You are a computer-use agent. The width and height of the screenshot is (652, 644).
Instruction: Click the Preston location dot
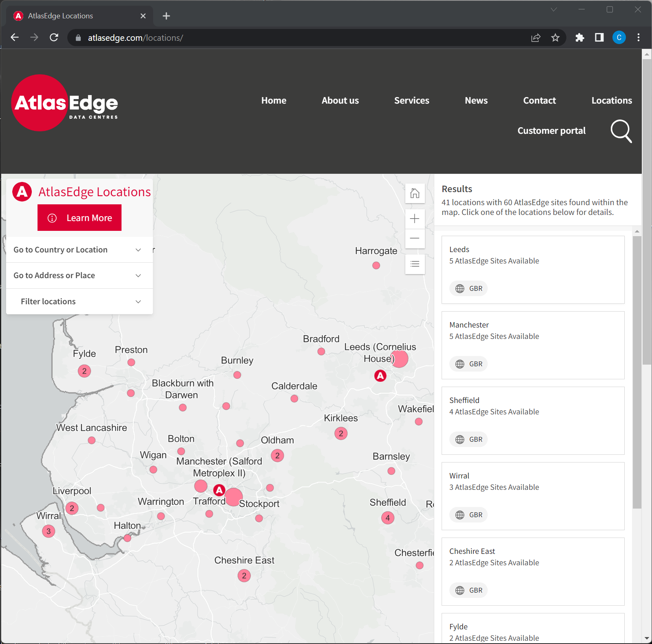[x=131, y=362]
